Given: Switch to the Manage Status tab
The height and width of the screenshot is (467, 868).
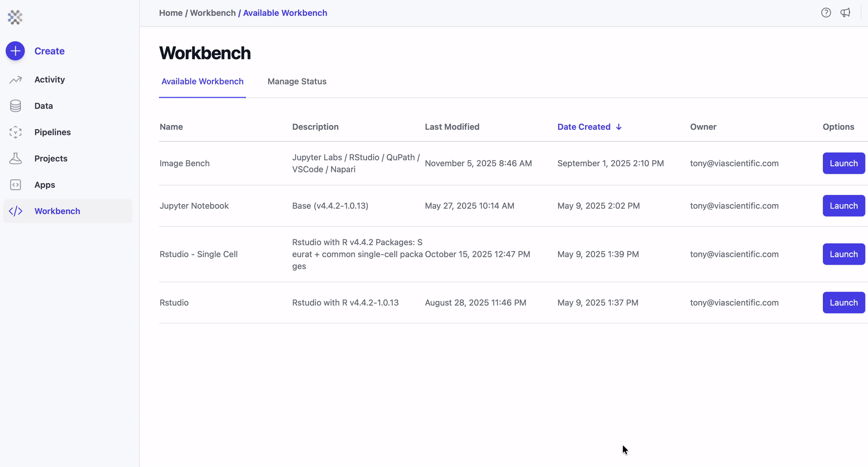Looking at the screenshot, I should tap(297, 82).
